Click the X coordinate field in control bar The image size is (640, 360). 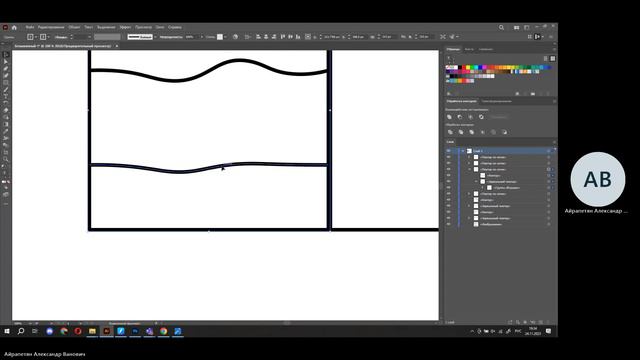[x=332, y=37]
